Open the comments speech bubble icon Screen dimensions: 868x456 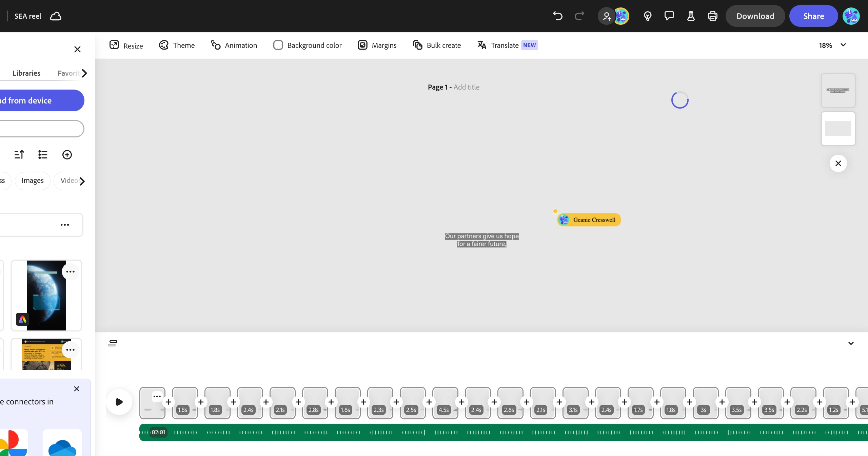[x=669, y=16]
